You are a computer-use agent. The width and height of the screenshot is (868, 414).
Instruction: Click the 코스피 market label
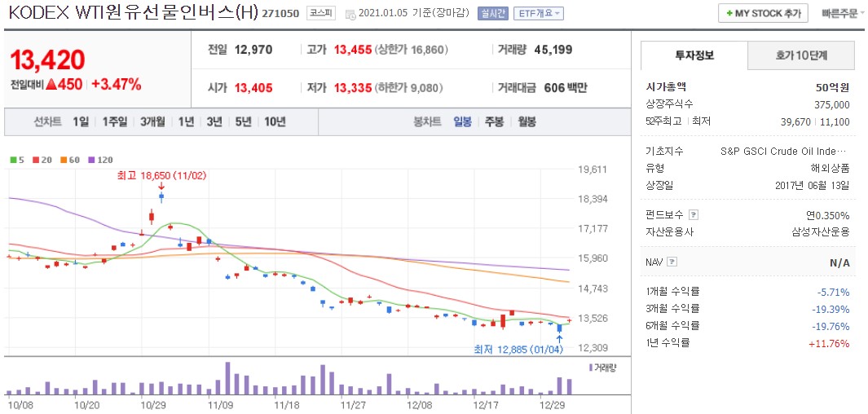(321, 14)
